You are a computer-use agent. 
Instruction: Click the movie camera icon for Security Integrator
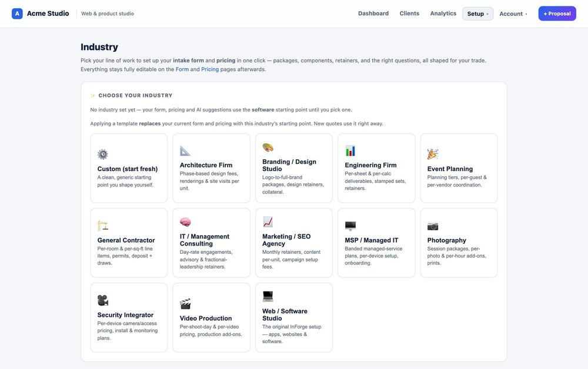pos(103,300)
